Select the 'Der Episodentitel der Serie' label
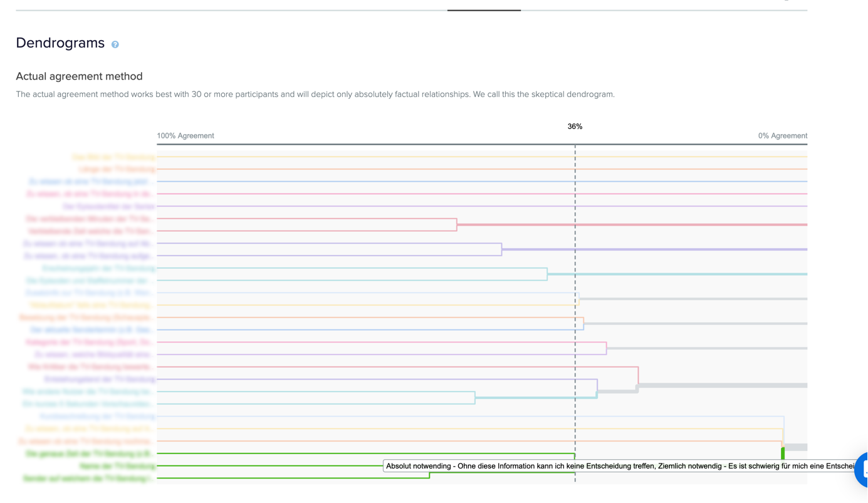This screenshot has height=503, width=868. tap(108, 206)
